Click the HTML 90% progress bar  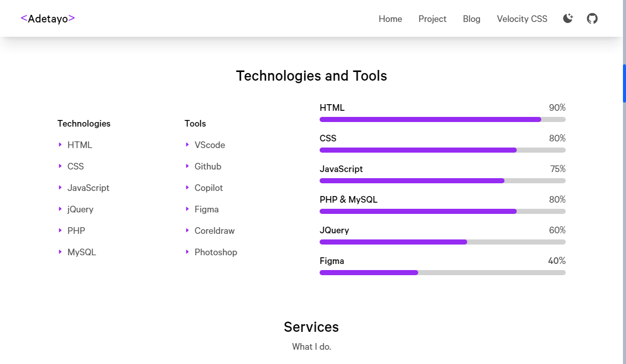(x=443, y=119)
